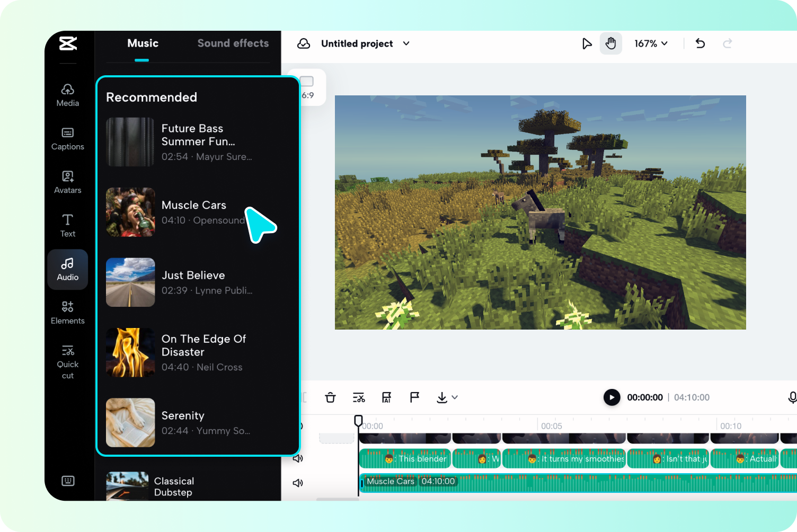Add a marker with the flag icon
Screen dimensions: 797x532
click(414, 397)
